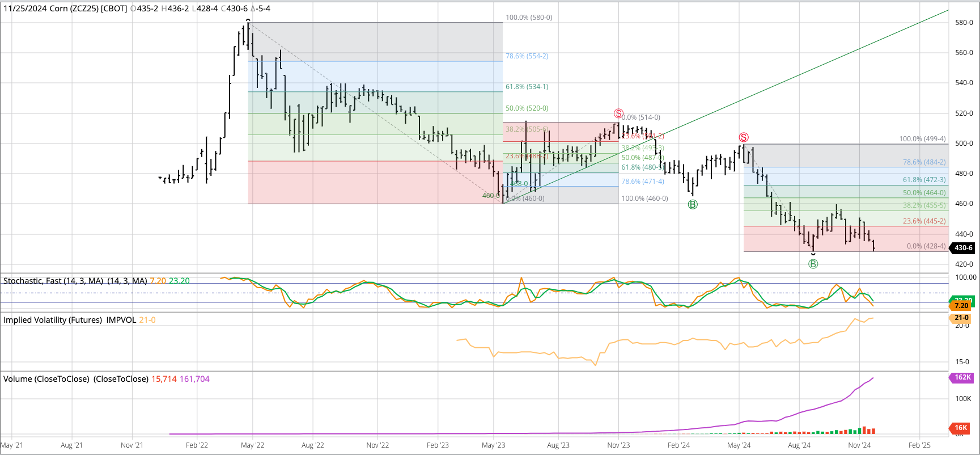
Task: Click the red S marker near the 499-4 high
Action: coord(744,137)
